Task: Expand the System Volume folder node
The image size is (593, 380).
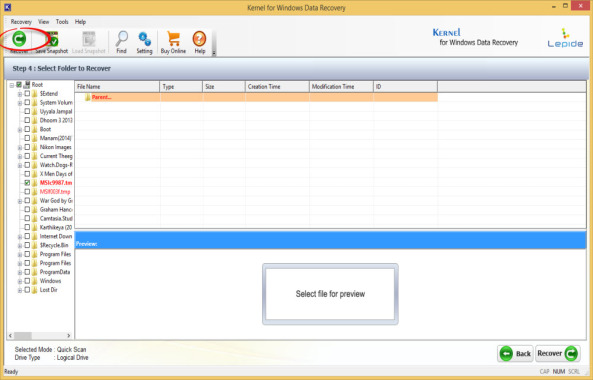Action: click(x=20, y=103)
